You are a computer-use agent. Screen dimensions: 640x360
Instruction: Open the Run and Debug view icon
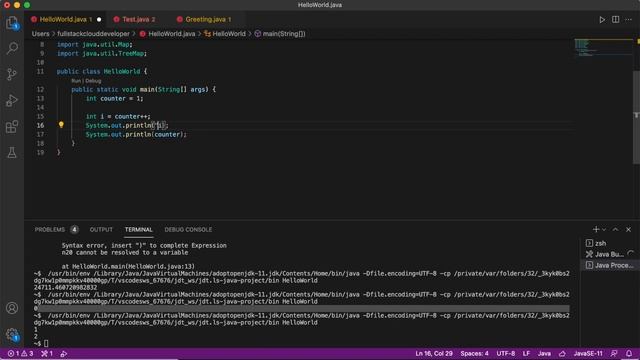coord(12,100)
